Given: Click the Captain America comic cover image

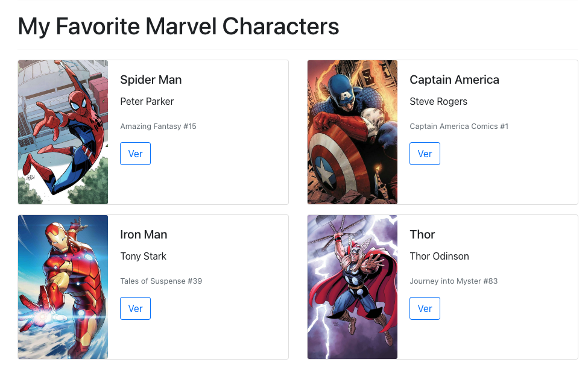Looking at the screenshot, I should pos(352,132).
